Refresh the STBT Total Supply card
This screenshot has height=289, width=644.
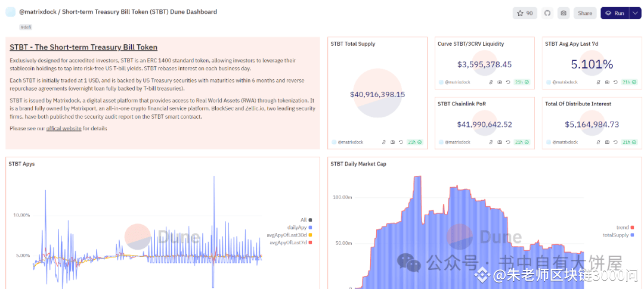(401, 142)
